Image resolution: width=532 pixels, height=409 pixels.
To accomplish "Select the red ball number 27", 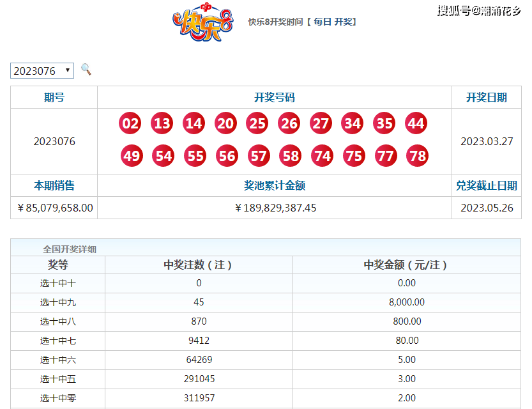I will pos(321,123).
